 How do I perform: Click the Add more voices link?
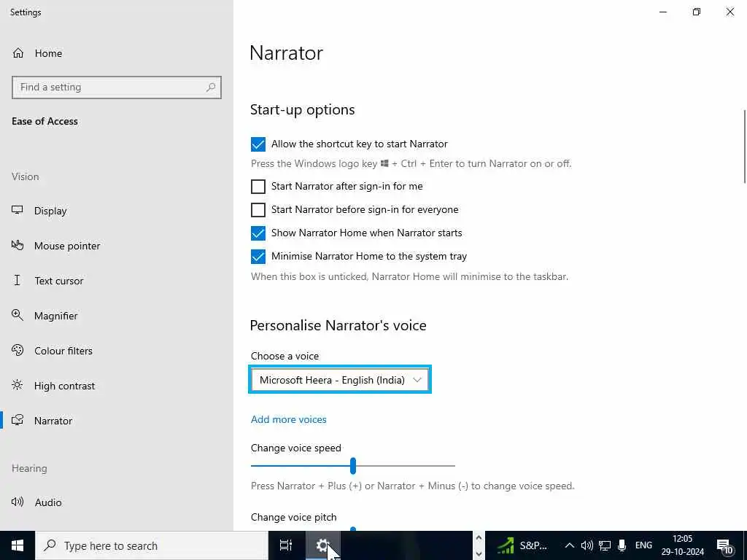point(289,419)
